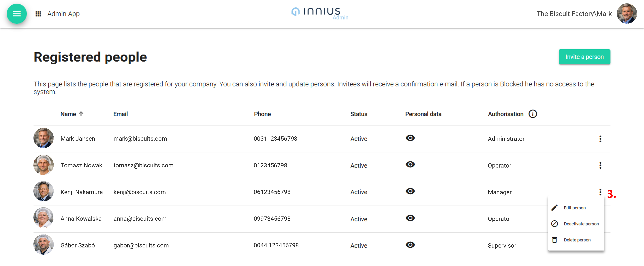The image size is (644, 266).
Task: Click the Admin App title link
Action: point(64,14)
